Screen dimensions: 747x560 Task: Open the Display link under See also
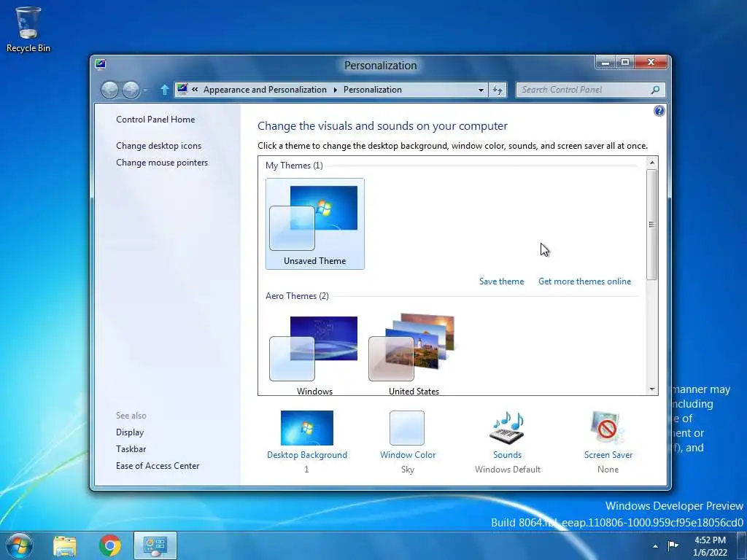click(x=130, y=432)
